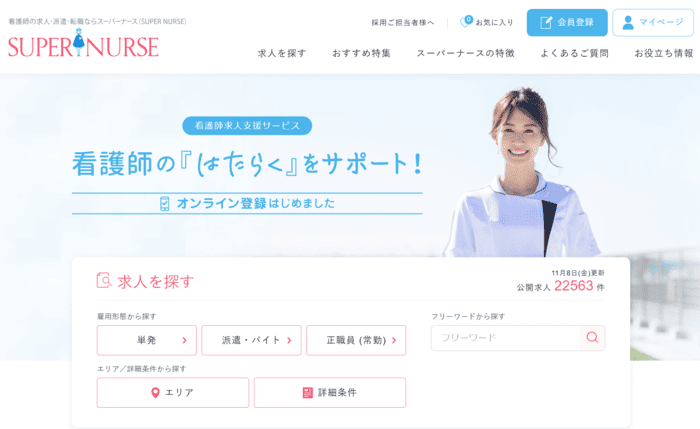Open favorites via the heart icon
This screenshot has width=700, height=429.
click(x=466, y=21)
